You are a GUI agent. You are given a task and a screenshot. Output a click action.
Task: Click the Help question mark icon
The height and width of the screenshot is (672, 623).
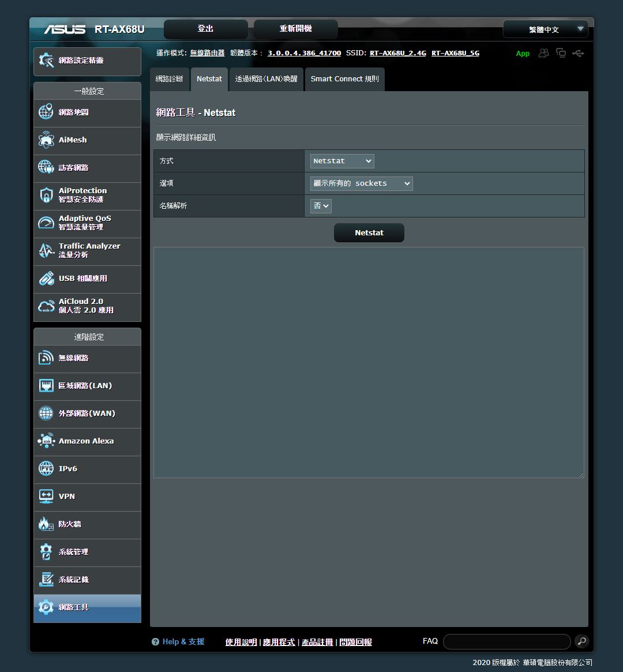tap(155, 641)
